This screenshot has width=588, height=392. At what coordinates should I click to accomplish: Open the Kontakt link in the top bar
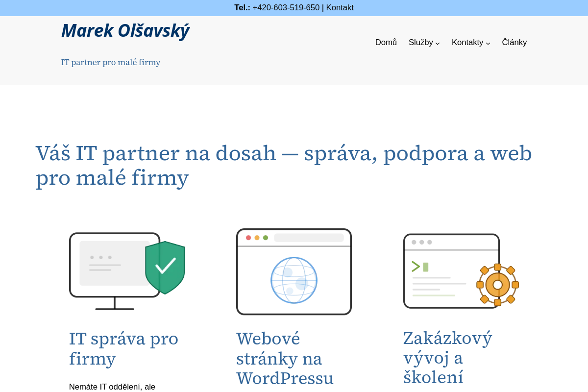[340, 7]
